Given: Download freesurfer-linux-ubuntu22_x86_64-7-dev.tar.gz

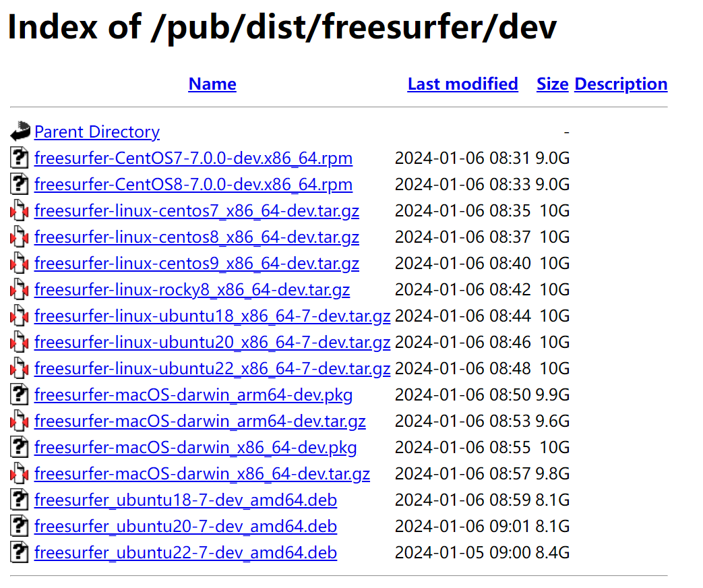Looking at the screenshot, I should [212, 369].
